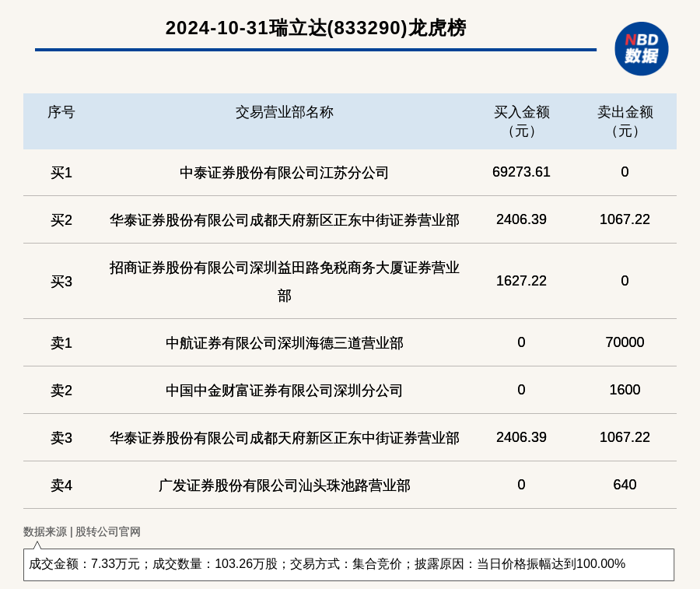The width and height of the screenshot is (700, 589).
Task: Click sell amount 0 in 买1 row
Action: click(x=625, y=172)
